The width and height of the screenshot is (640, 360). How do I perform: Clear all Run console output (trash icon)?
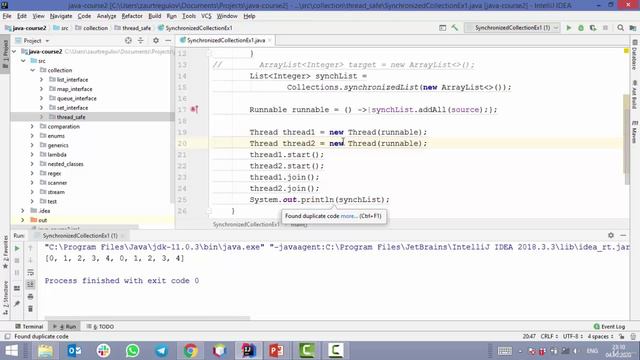[30, 309]
